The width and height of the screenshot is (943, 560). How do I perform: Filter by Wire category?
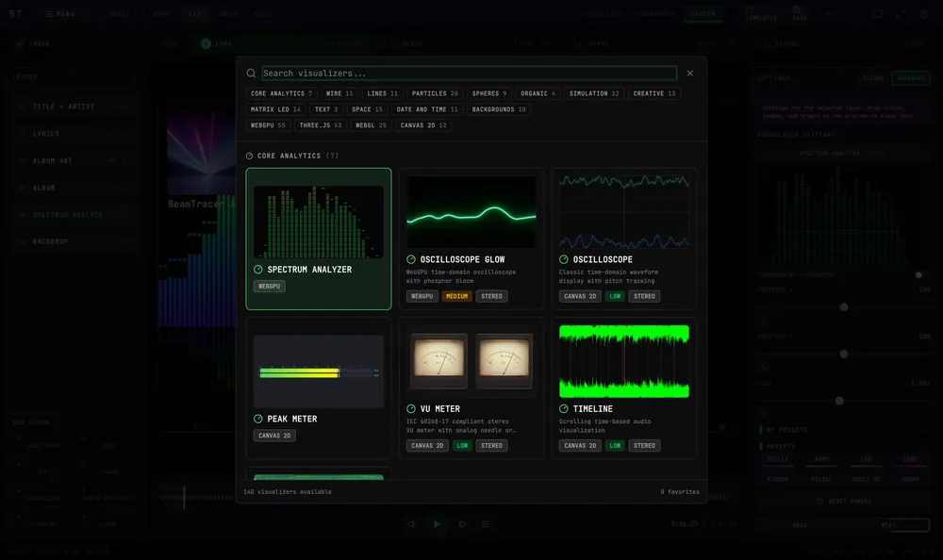tap(339, 93)
